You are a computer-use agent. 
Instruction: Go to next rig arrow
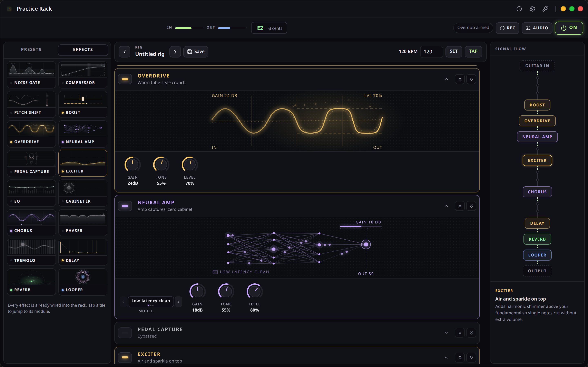click(175, 52)
